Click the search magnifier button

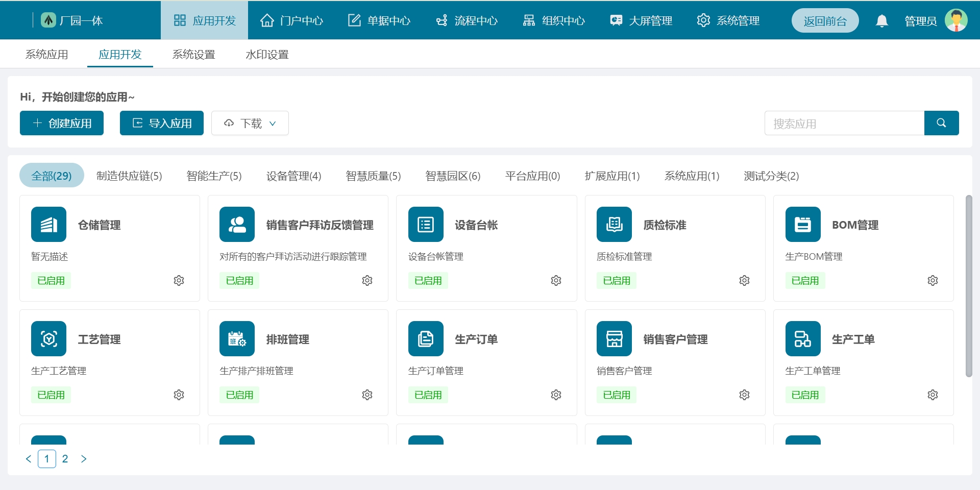click(941, 123)
